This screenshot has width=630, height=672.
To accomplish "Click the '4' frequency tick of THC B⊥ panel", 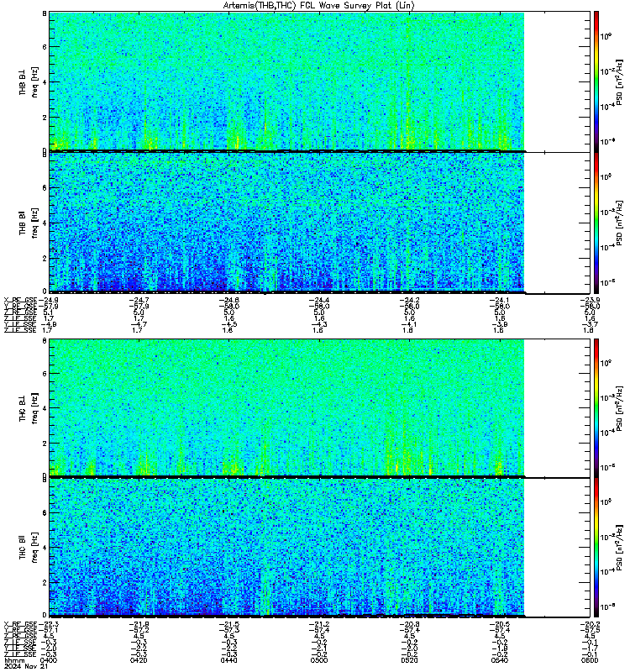I will coord(45,408).
